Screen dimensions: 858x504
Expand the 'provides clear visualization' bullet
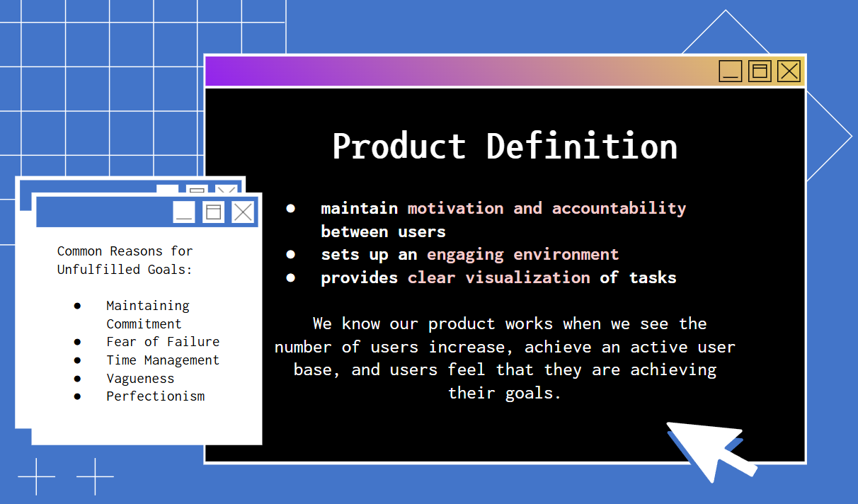[292, 277]
